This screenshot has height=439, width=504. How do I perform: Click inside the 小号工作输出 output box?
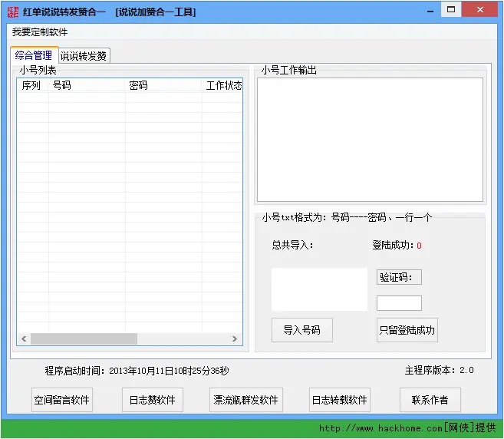[x=371, y=140]
